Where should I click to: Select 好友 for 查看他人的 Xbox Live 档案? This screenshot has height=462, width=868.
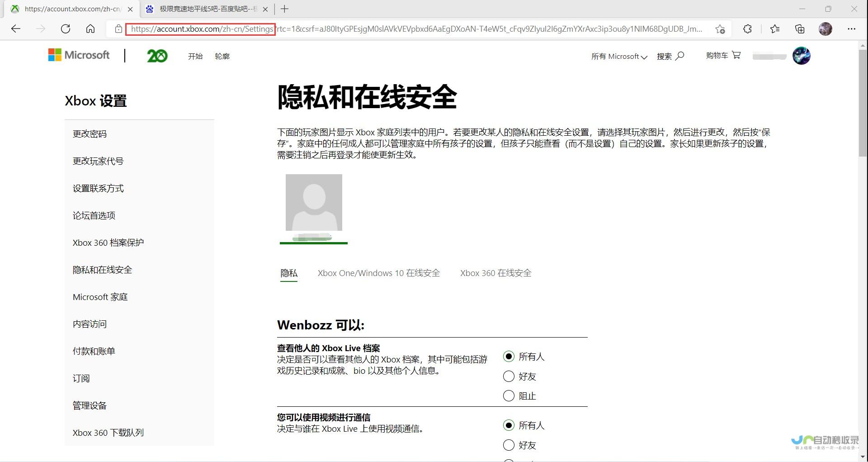(509, 376)
